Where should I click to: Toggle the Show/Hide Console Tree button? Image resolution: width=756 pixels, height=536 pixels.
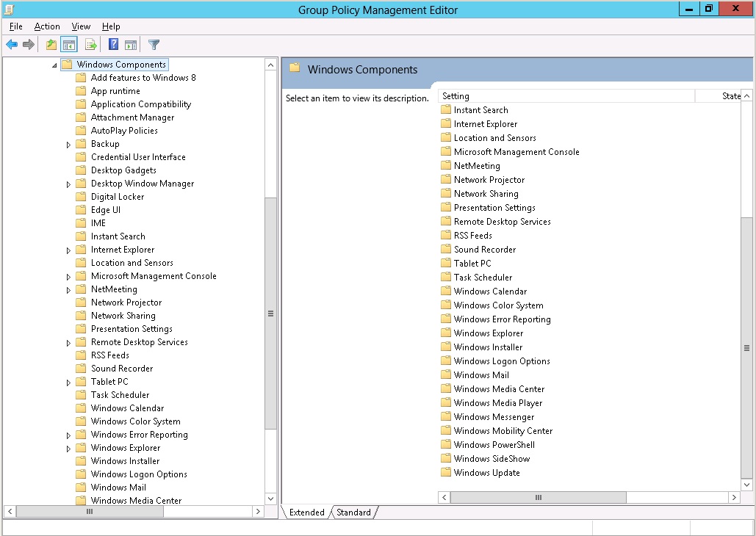69,44
